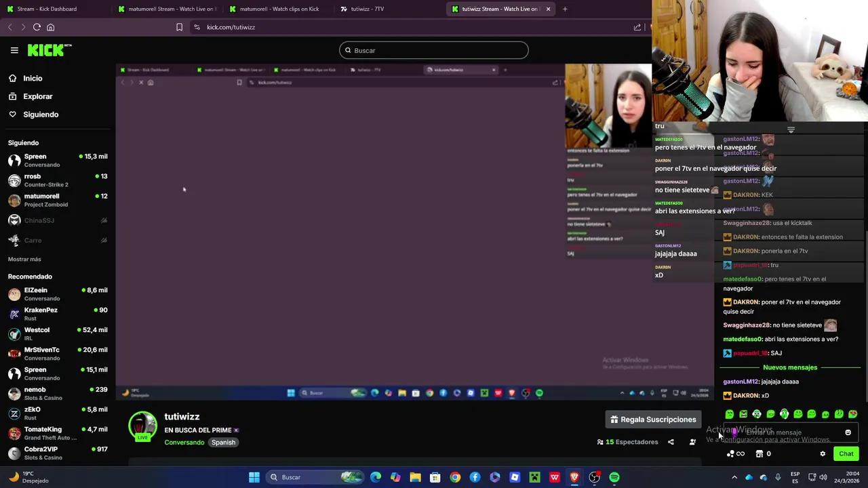The image size is (868, 488).
Task: Click the browser share icon in the toolbar
Action: pyautogui.click(x=637, y=27)
